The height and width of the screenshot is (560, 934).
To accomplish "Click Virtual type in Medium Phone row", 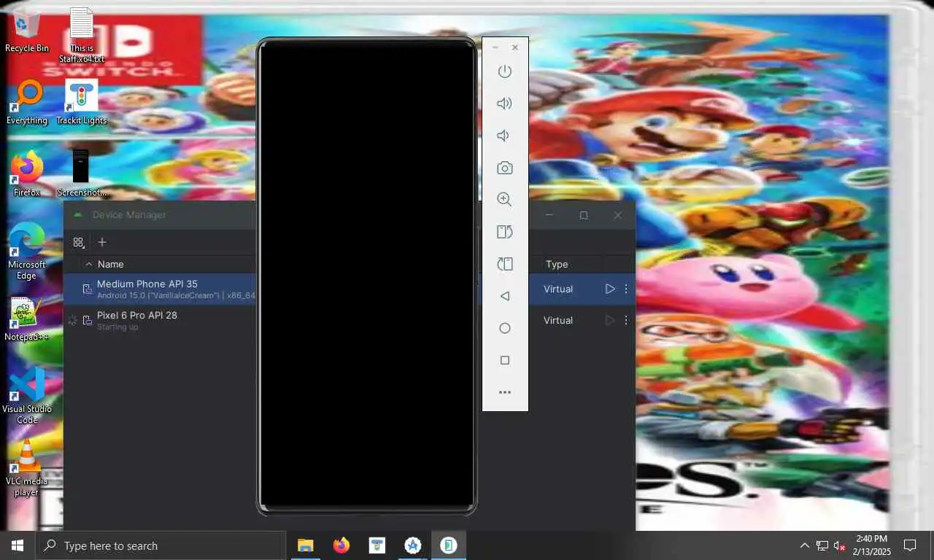I will 558,289.
